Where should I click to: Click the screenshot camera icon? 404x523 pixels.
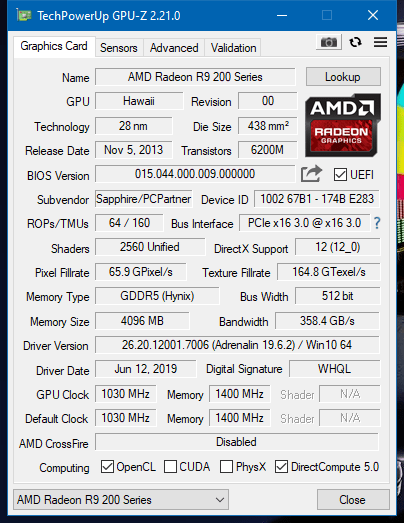[x=329, y=42]
